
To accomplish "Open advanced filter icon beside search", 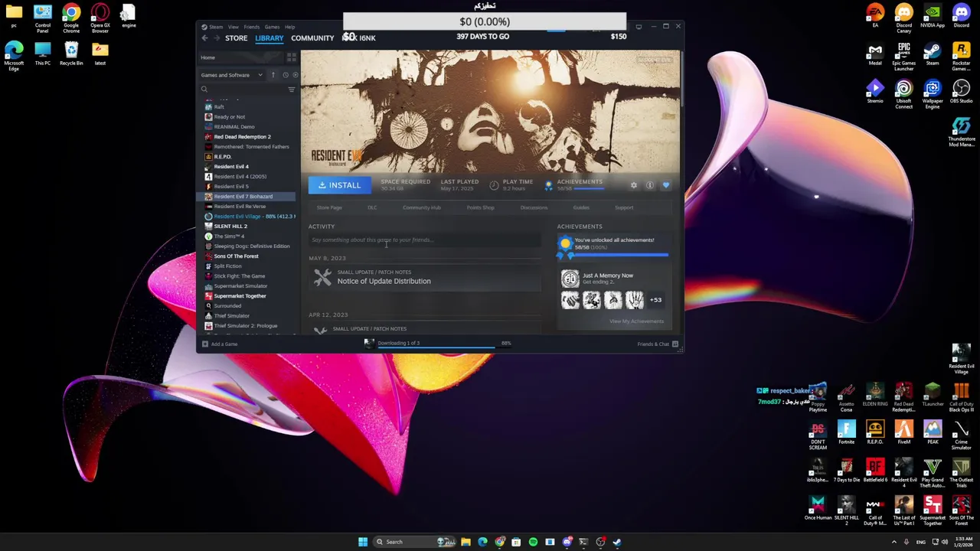I will point(291,90).
